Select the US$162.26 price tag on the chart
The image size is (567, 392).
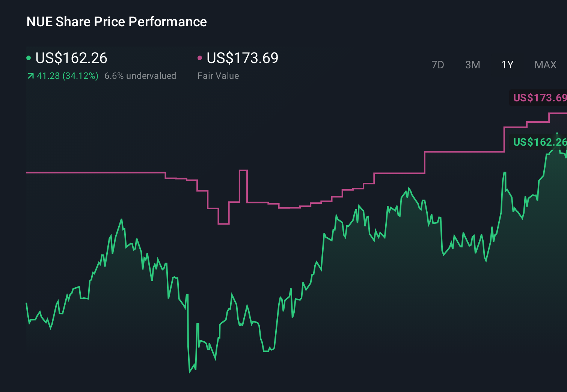540,142
